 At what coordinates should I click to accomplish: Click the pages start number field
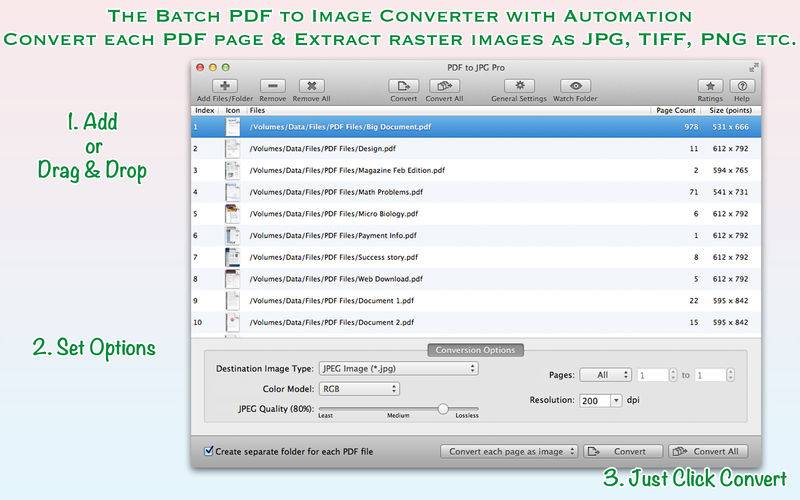653,375
